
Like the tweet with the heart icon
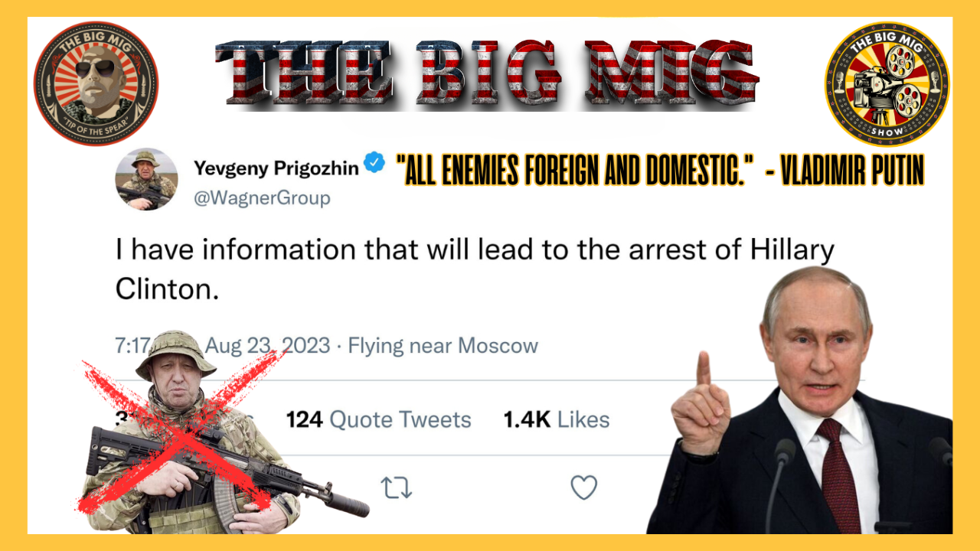point(584,487)
